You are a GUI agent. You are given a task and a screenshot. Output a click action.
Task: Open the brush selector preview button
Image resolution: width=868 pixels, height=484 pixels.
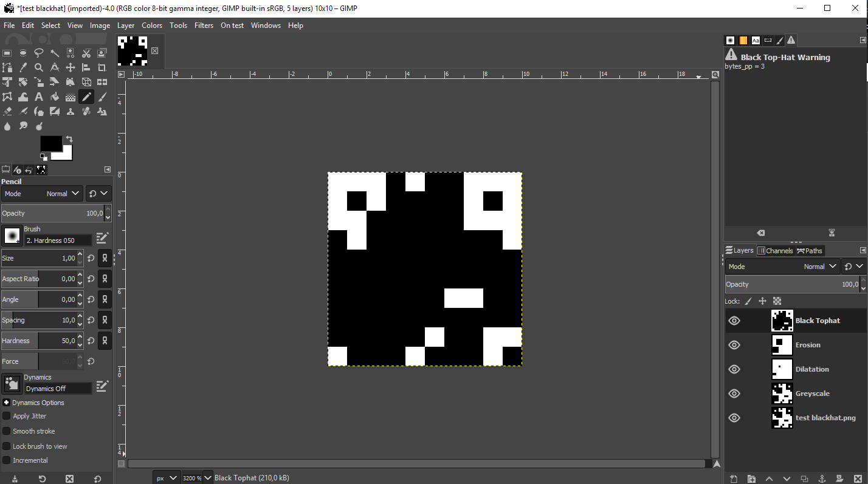(12, 235)
